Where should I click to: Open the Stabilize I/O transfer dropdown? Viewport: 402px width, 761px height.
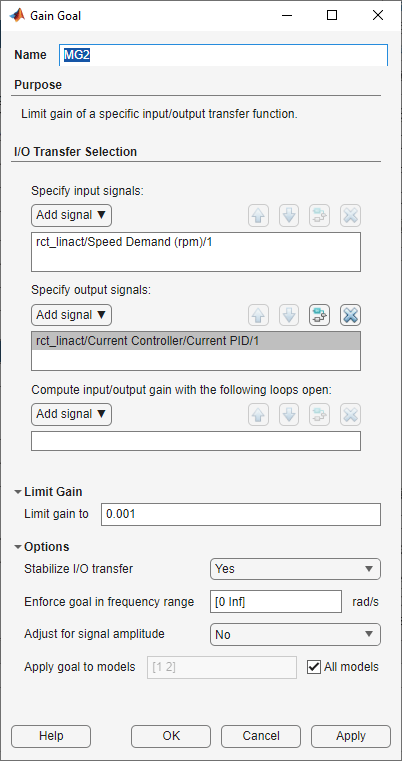[x=295, y=569]
